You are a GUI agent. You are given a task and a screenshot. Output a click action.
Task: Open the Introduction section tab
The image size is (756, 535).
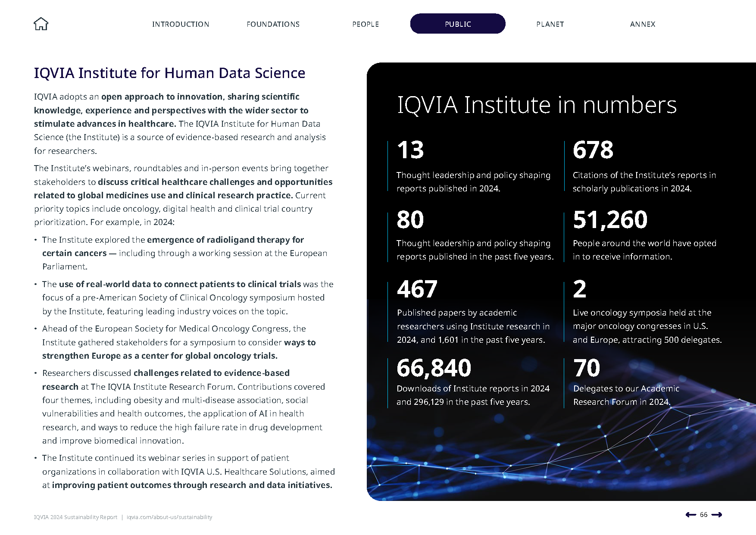tap(181, 24)
